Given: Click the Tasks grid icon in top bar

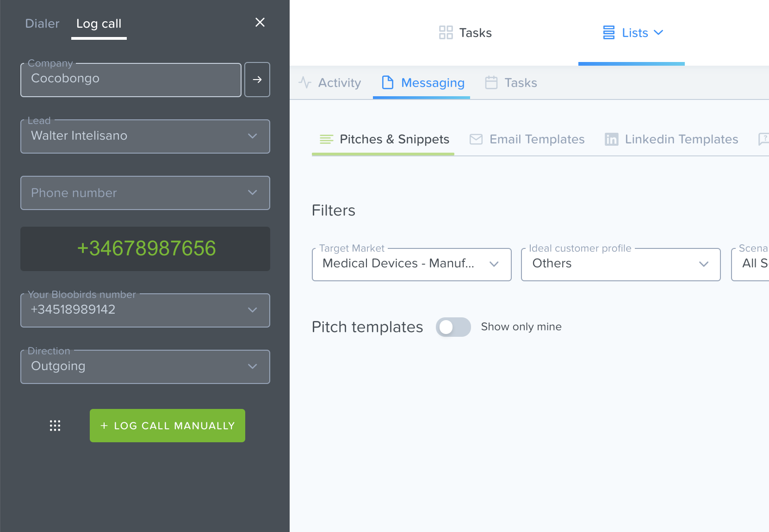Looking at the screenshot, I should coord(446,32).
